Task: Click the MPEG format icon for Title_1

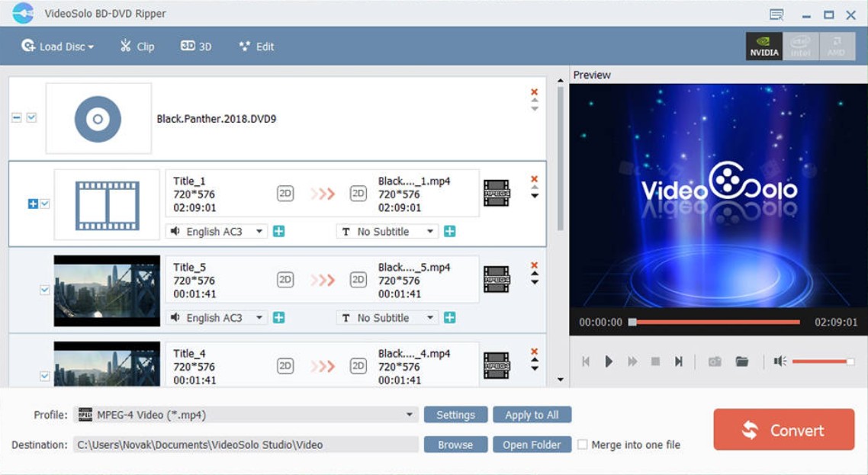Action: tap(497, 193)
